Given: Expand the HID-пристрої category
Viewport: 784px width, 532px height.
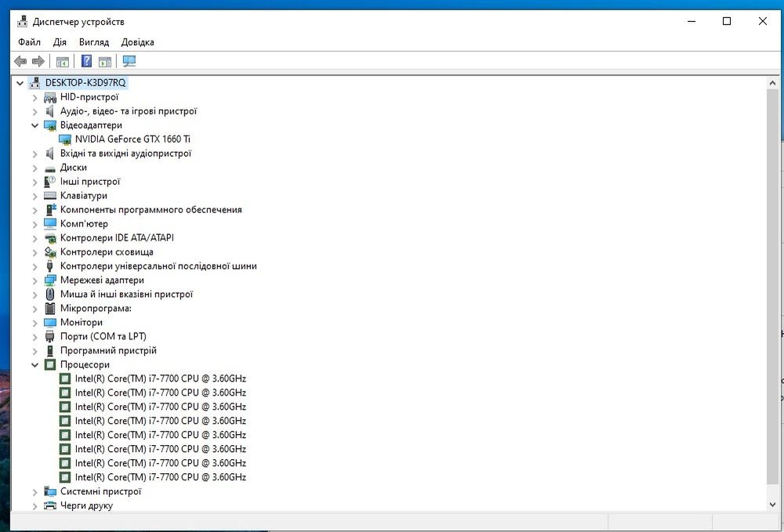Looking at the screenshot, I should [x=35, y=97].
